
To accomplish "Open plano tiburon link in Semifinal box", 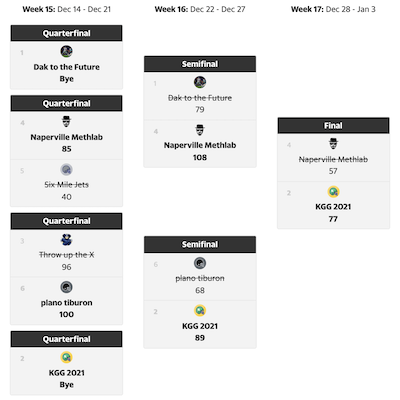I will 200,278.
